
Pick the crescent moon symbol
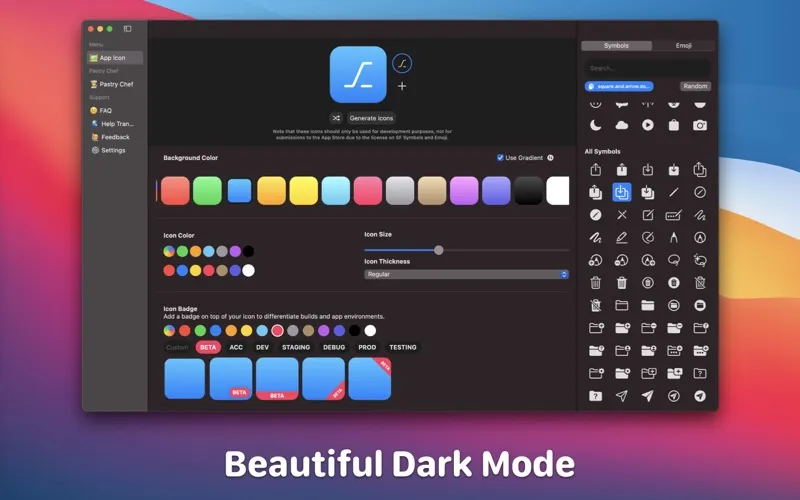coord(595,125)
